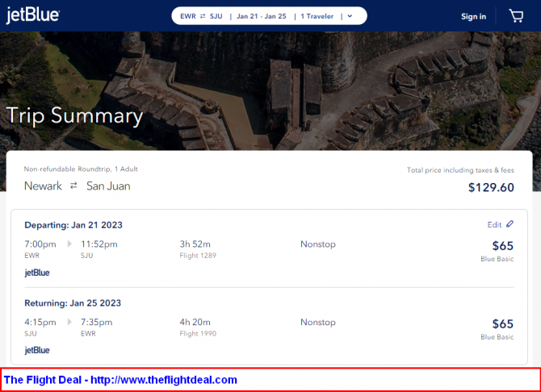The image size is (541, 392).
Task: Click the 3h 52m duration
Action: click(x=195, y=244)
